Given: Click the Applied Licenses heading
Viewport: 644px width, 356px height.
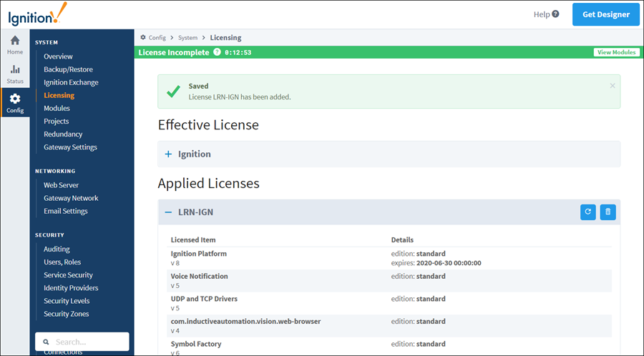Looking at the screenshot, I should (x=209, y=183).
